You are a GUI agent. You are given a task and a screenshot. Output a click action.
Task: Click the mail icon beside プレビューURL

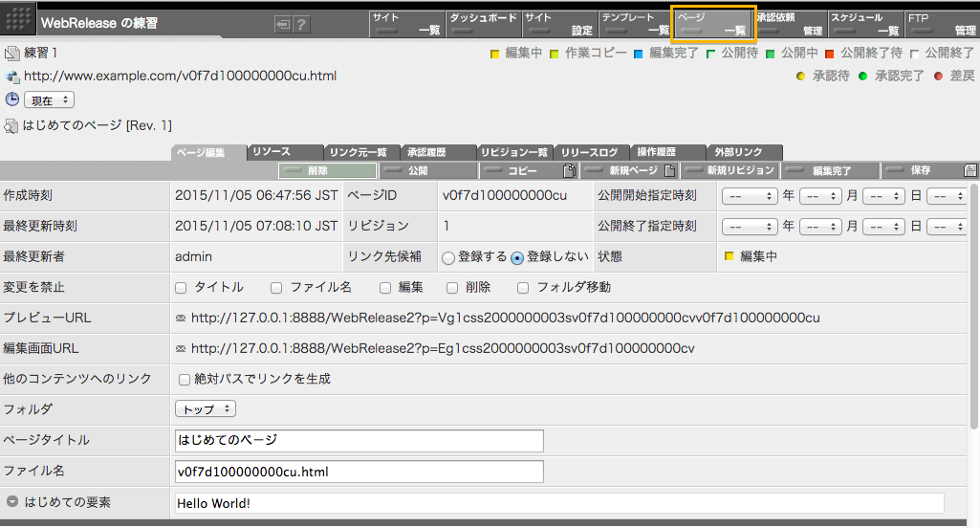[x=181, y=318]
